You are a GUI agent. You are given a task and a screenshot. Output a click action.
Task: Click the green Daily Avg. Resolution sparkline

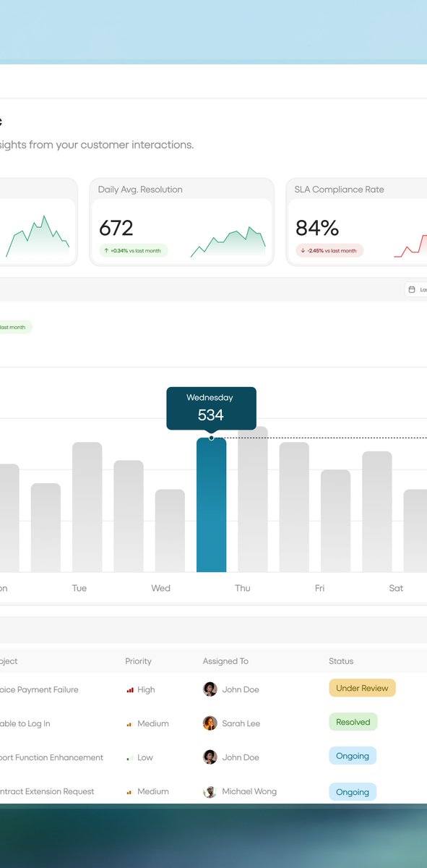(228, 242)
